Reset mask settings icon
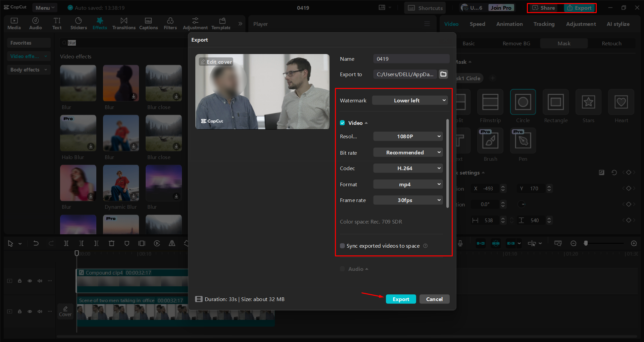Viewport: 644px width, 342px height. pos(614,173)
